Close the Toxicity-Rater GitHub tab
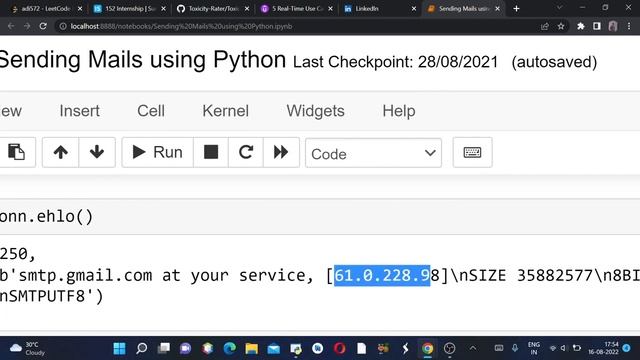The image size is (640, 360). pyautogui.click(x=247, y=9)
